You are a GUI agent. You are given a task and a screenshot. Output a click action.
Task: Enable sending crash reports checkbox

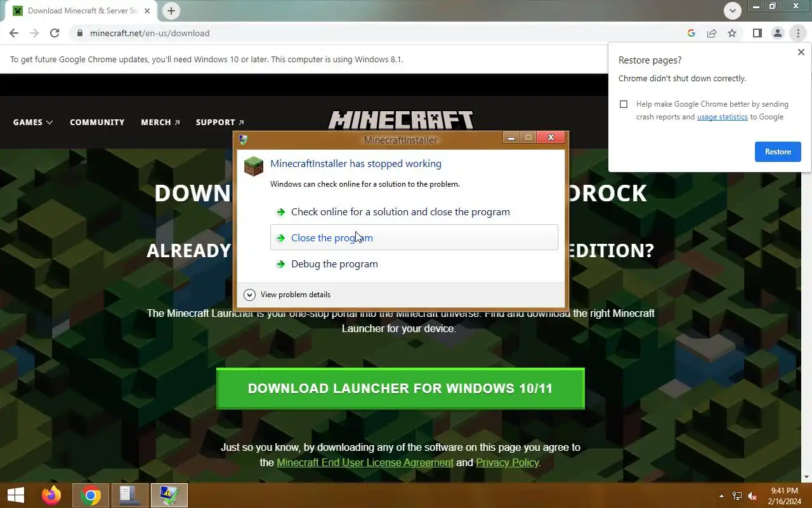pyautogui.click(x=624, y=104)
